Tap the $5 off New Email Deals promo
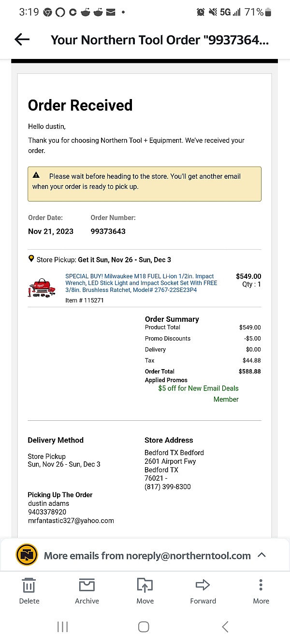 [x=198, y=388]
